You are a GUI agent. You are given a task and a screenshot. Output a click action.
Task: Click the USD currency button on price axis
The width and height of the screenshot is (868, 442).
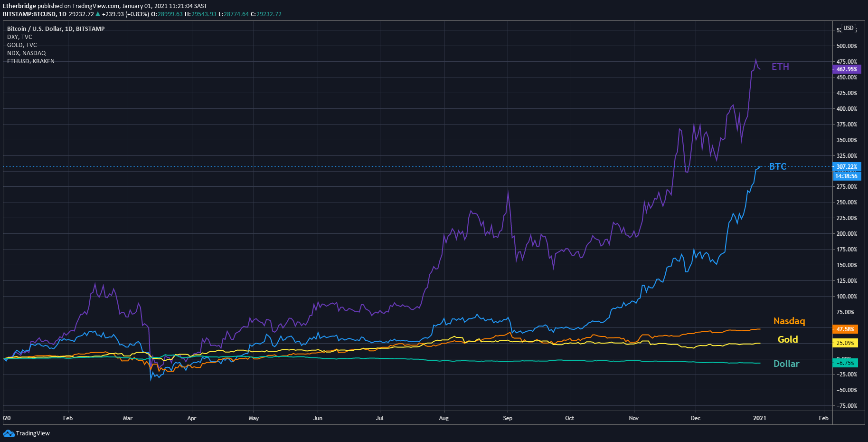(849, 28)
